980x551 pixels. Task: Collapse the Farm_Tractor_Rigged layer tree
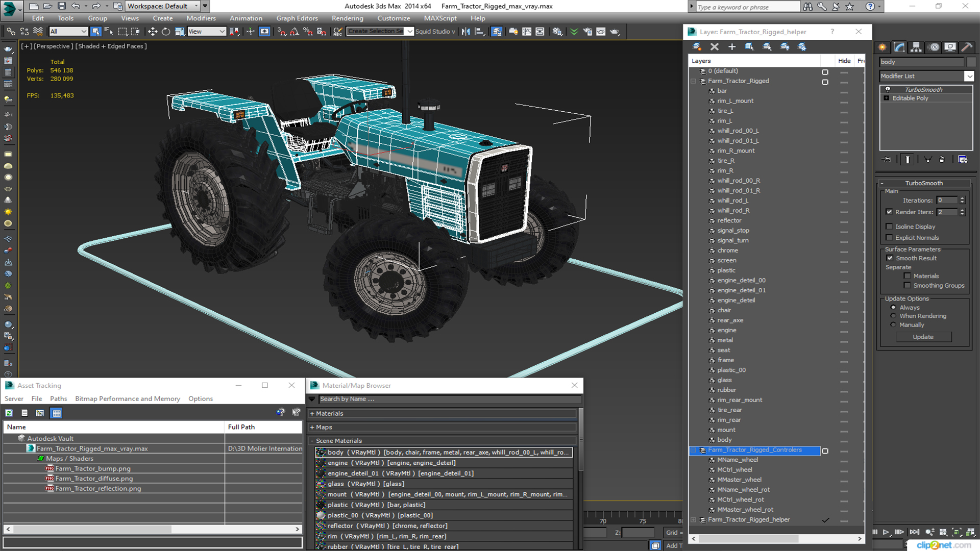694,81
